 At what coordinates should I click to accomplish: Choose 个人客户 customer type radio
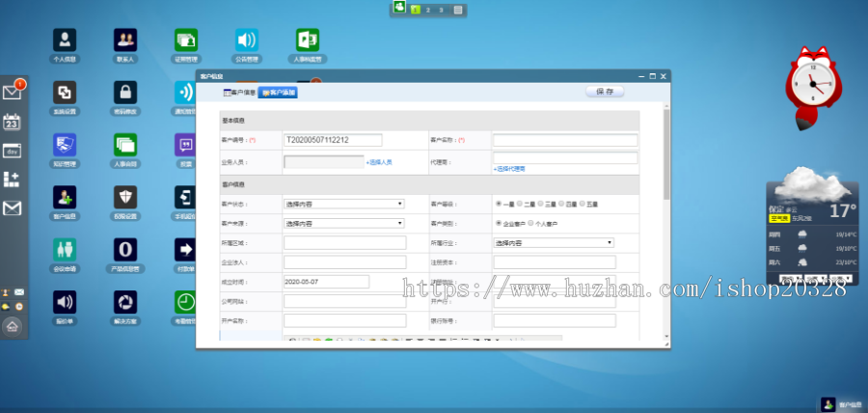click(530, 223)
